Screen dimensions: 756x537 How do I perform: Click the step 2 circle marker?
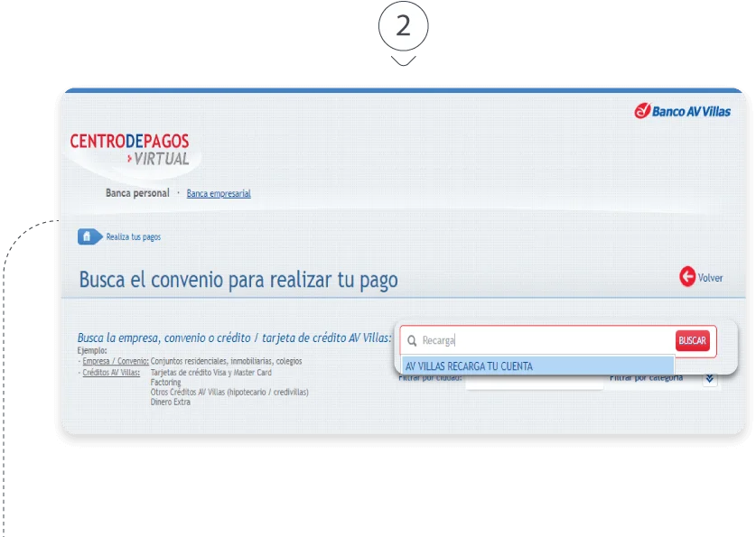coord(402,27)
